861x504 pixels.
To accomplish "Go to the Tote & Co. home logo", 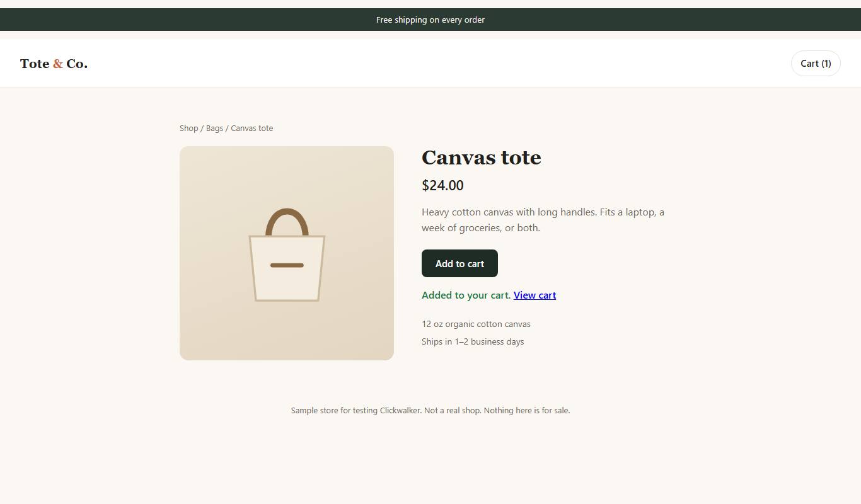I will [x=54, y=64].
